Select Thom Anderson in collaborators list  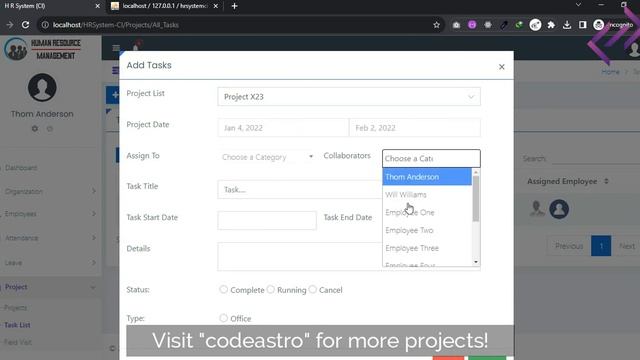coord(427,177)
